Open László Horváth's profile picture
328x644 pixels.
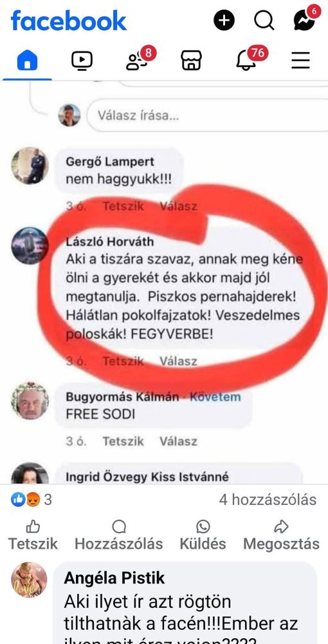point(30,245)
